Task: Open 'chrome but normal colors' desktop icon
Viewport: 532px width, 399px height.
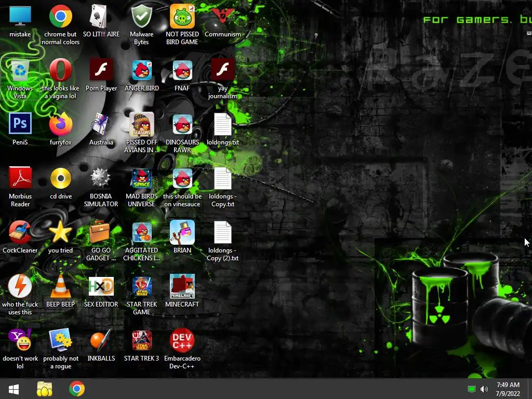Action: [x=60, y=16]
